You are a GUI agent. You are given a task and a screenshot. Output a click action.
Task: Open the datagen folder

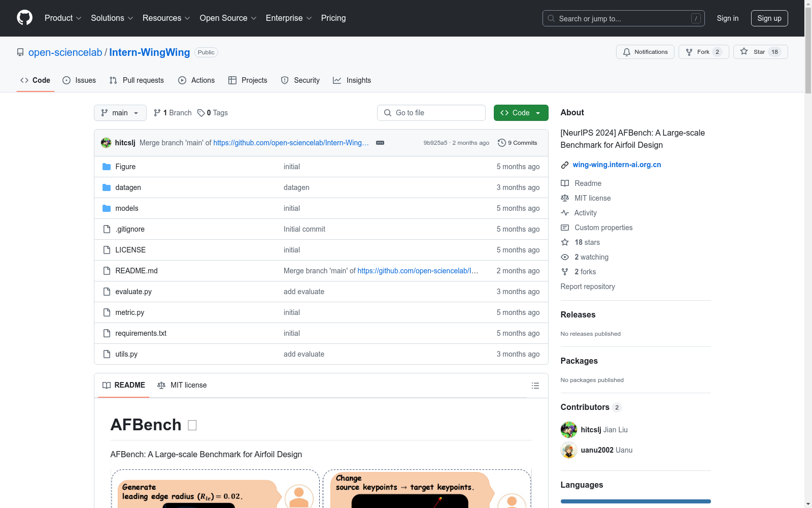tap(128, 187)
